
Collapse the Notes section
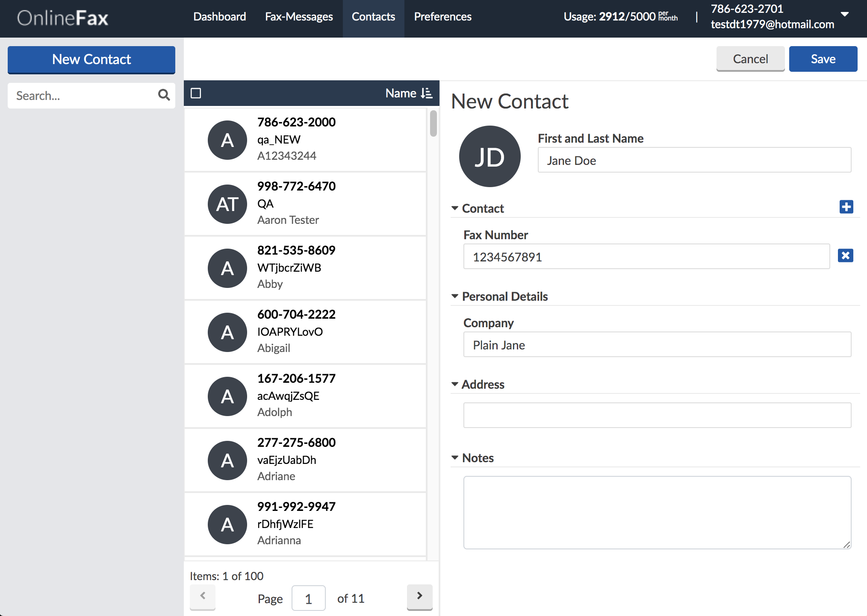pyautogui.click(x=455, y=458)
